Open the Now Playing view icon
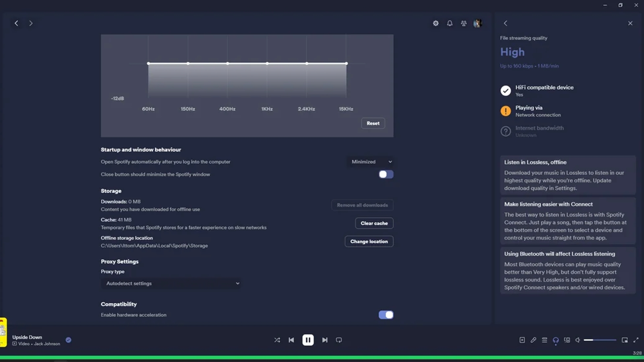 click(522, 340)
